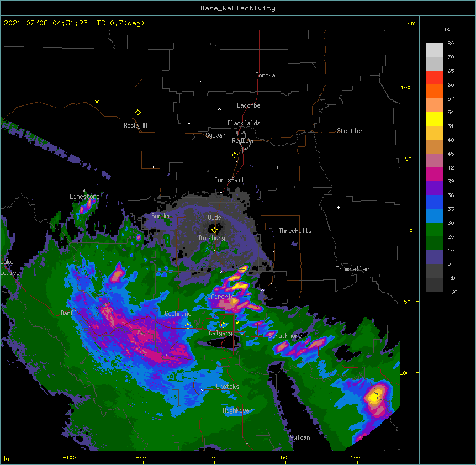
Task: Click the orange 57–60 dBZ legend swatch
Action: tap(434, 91)
